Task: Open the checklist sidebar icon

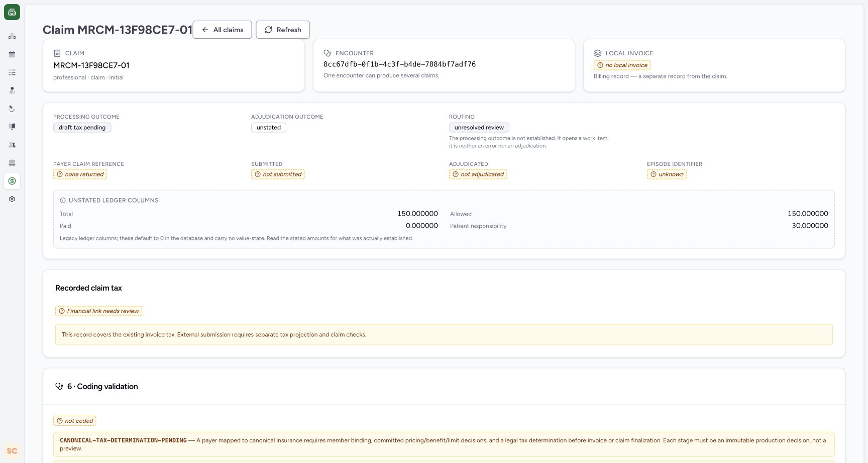Action: click(x=12, y=72)
